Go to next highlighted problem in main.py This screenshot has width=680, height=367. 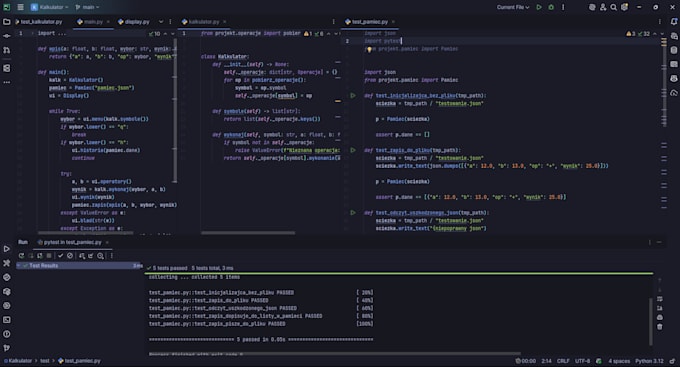173,33
